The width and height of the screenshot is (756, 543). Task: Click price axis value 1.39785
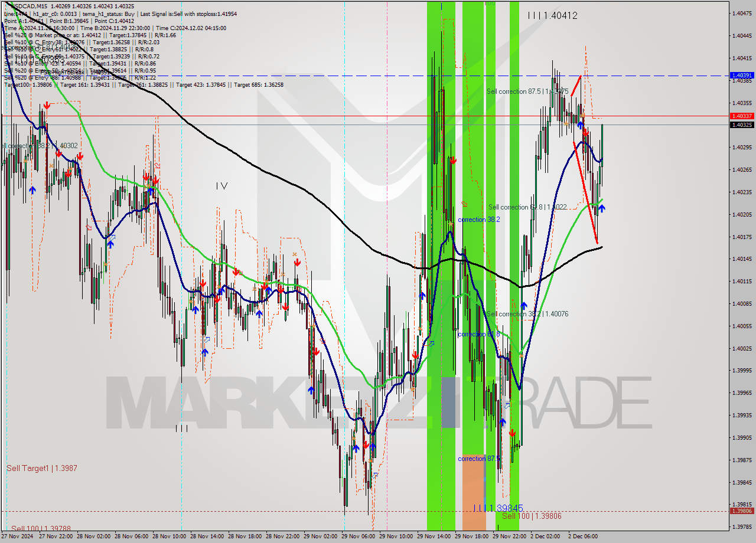point(742,526)
